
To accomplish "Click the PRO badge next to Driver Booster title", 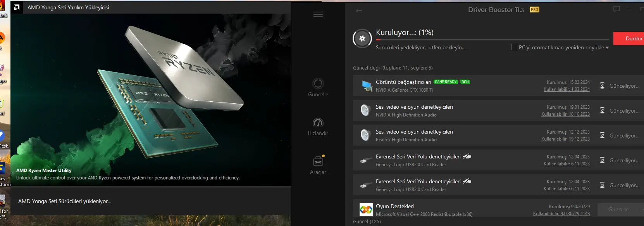I will [x=534, y=10].
